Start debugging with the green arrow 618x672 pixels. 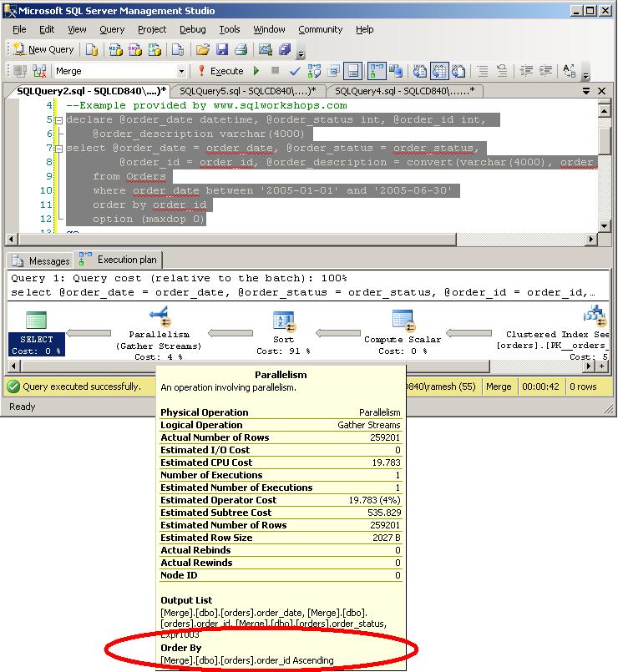[x=256, y=71]
